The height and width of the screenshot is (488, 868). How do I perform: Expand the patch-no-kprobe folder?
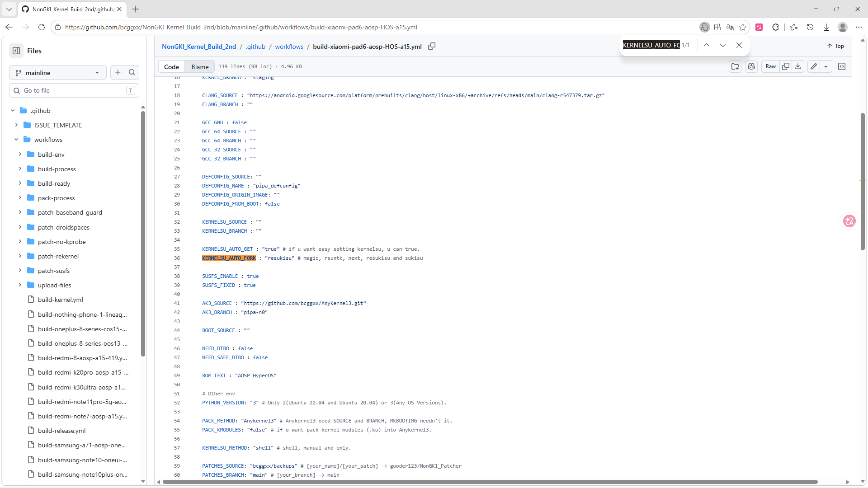point(20,242)
